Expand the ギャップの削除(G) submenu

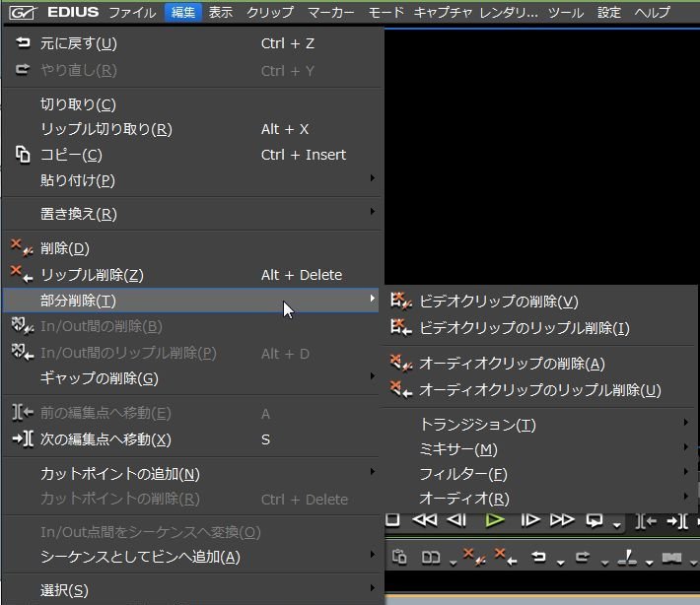click(x=192, y=378)
